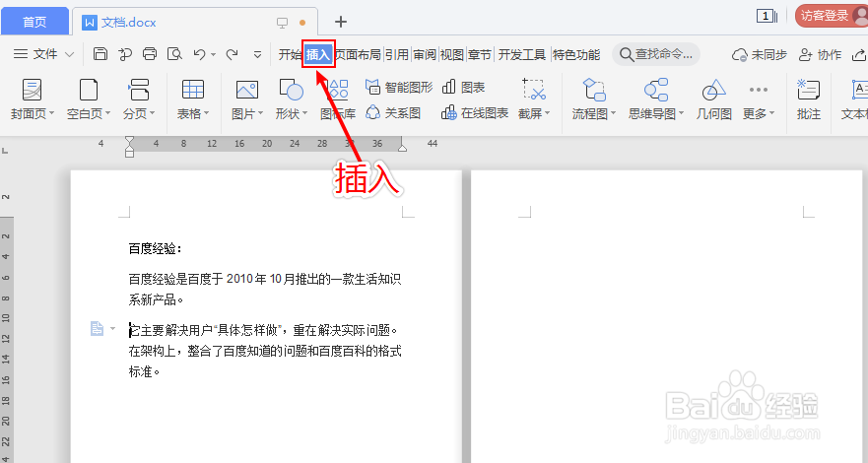Click the Screenshot (截屏) tool
The height and width of the screenshot is (463, 868).
(x=534, y=99)
